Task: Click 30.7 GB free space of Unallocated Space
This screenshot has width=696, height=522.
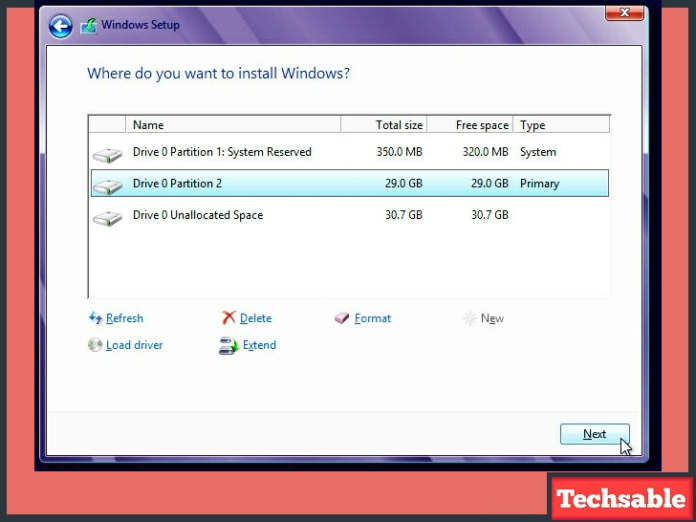Action: tap(490, 215)
